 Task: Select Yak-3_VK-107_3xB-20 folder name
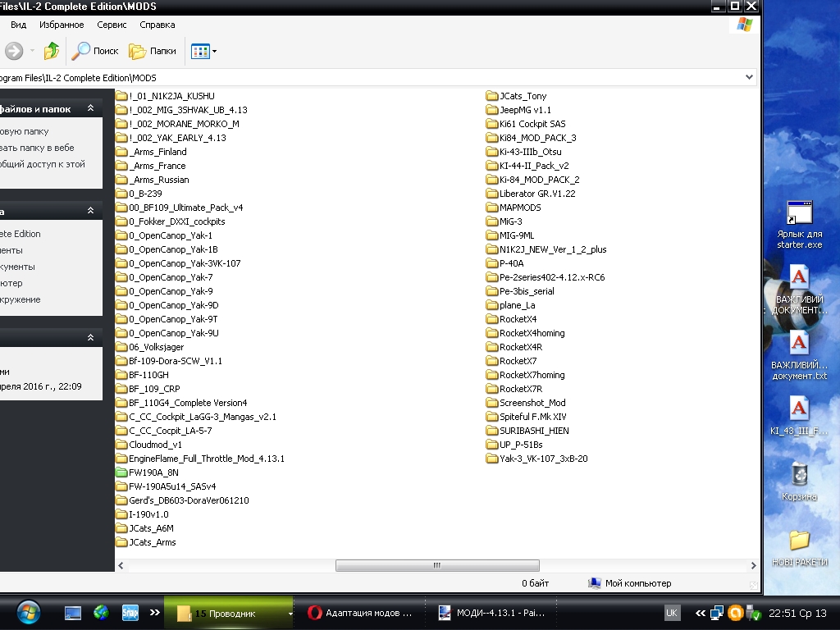tap(544, 459)
